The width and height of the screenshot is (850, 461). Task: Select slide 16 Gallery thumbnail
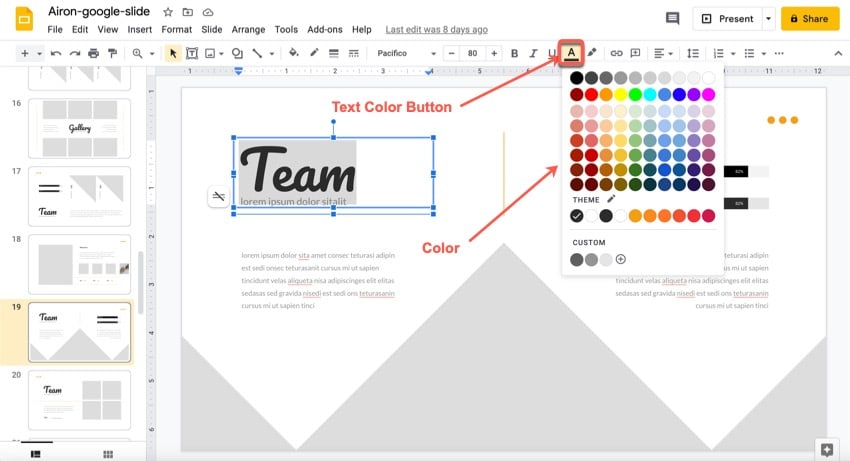coord(79,128)
